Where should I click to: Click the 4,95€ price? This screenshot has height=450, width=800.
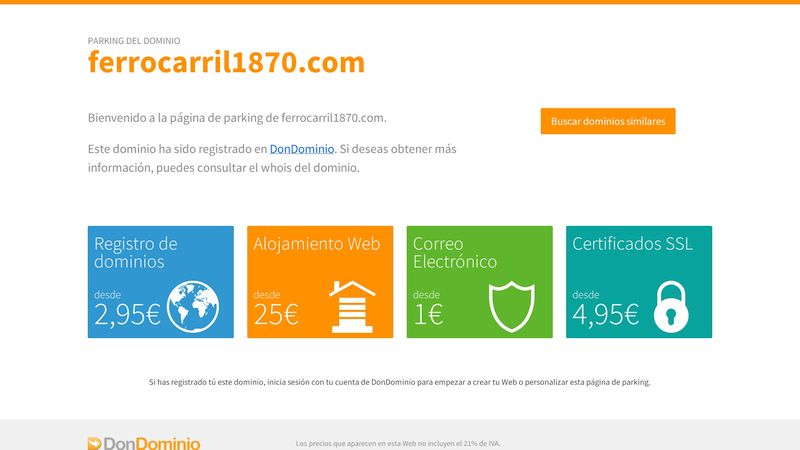(605, 314)
